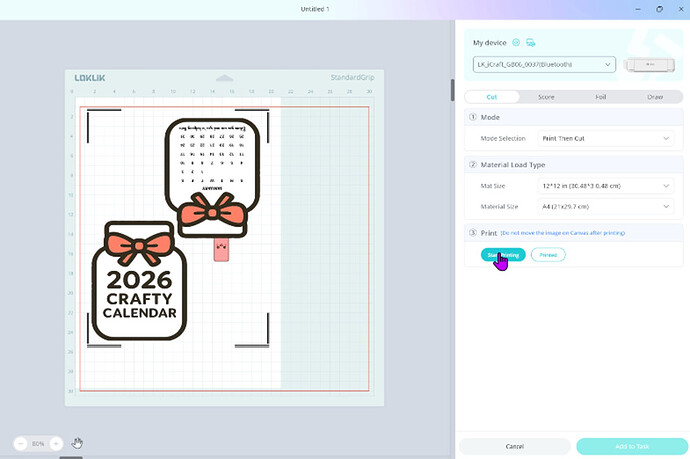The width and height of the screenshot is (690, 459).
Task: Select the Foil tab
Action: tap(600, 96)
